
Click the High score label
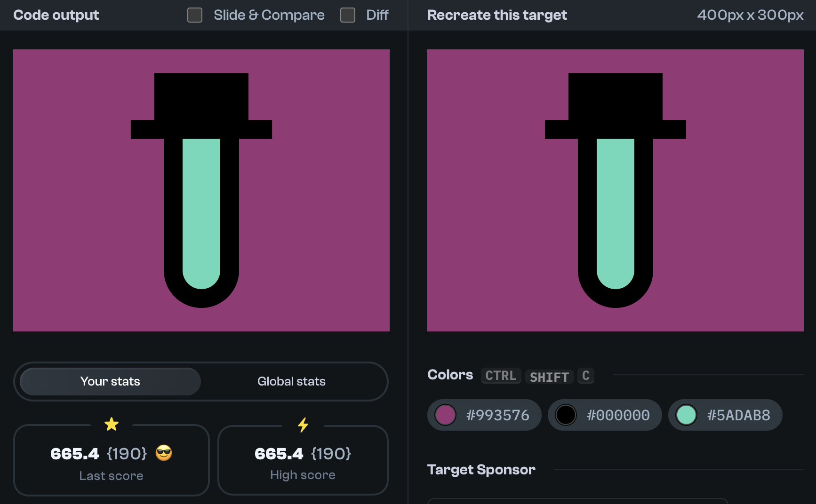coord(303,475)
